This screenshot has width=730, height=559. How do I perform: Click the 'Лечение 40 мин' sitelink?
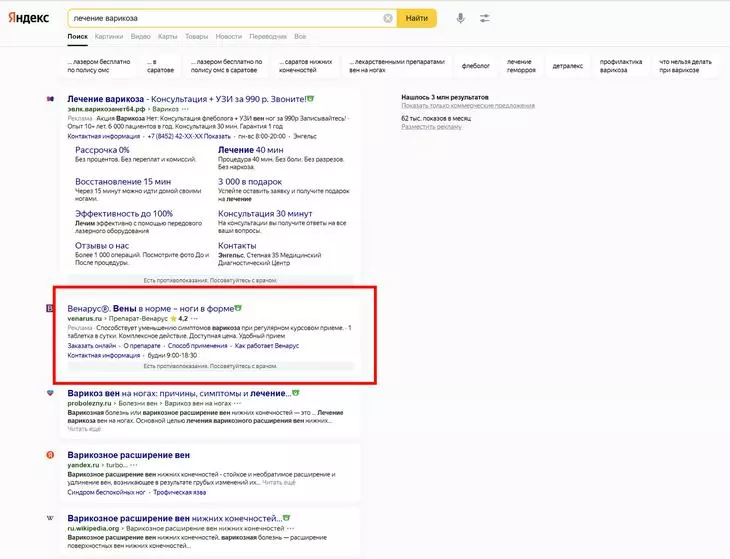pos(250,150)
